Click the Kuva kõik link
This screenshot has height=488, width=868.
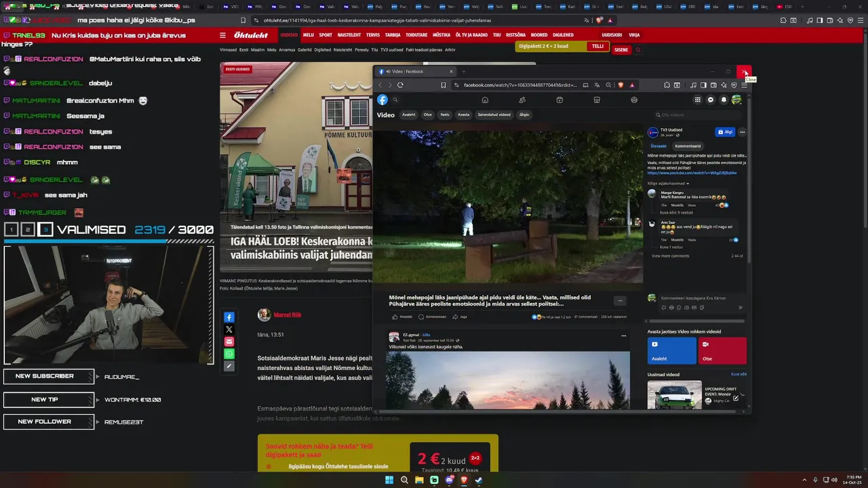pyautogui.click(x=738, y=374)
